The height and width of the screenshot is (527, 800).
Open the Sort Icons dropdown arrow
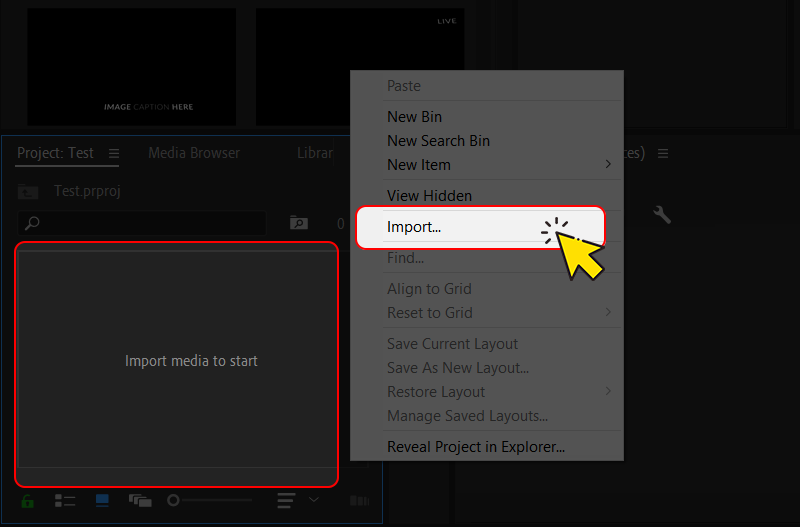(314, 499)
